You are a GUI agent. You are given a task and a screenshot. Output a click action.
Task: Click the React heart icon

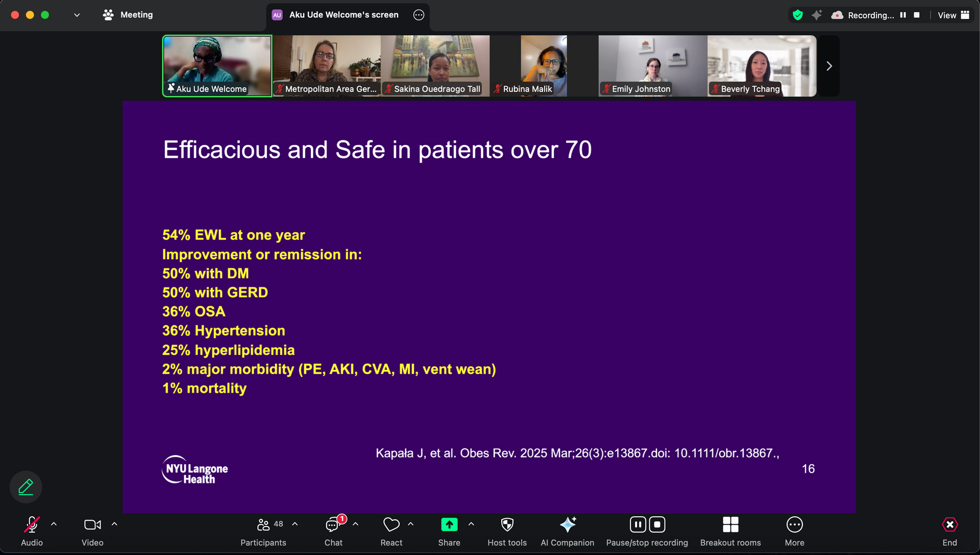point(391,525)
